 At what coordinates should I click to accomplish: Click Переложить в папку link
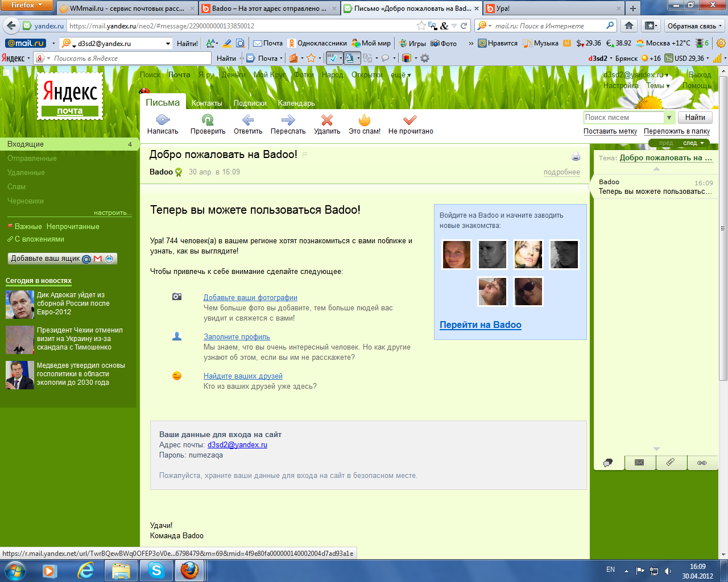point(677,131)
